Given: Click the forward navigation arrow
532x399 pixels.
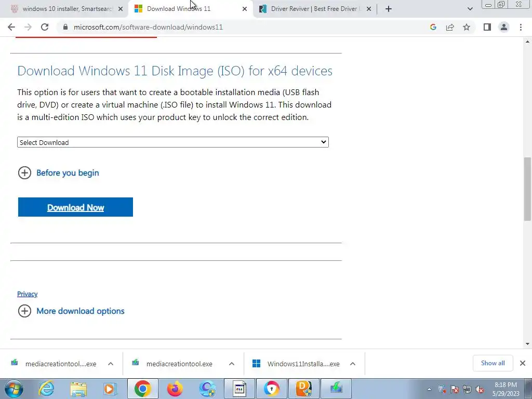Looking at the screenshot, I should pos(28,27).
